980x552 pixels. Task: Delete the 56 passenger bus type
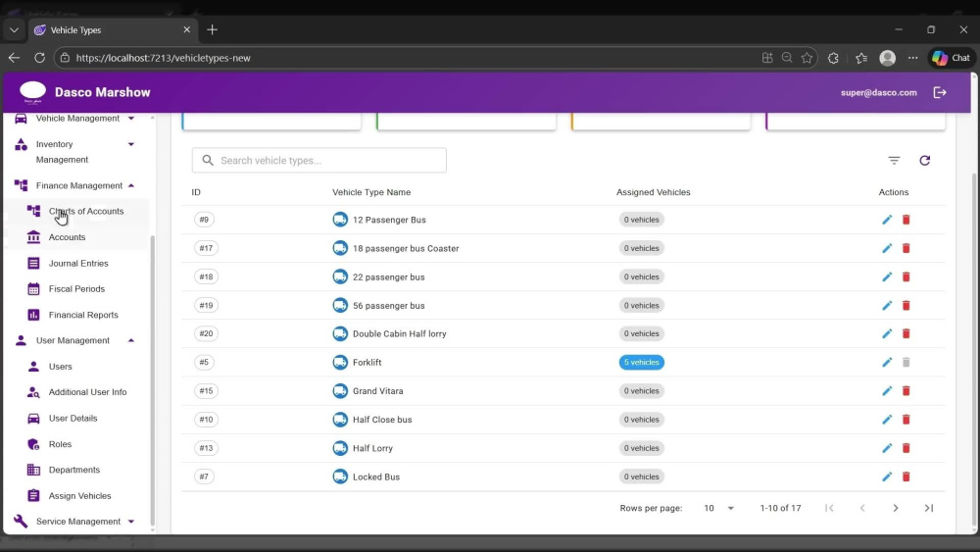click(906, 306)
